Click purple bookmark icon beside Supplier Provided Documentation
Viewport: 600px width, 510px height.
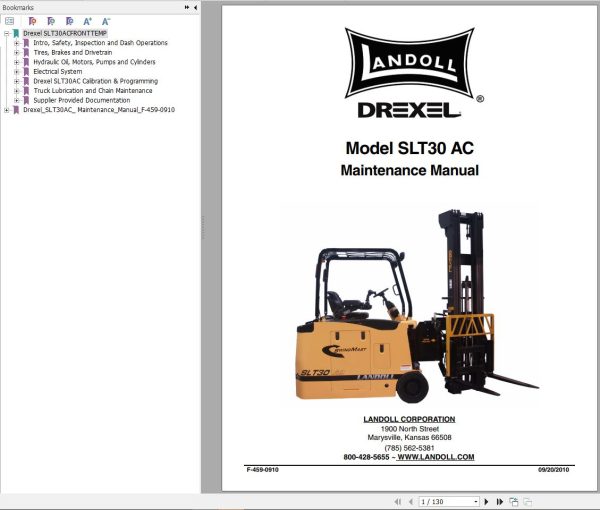tap(26, 100)
